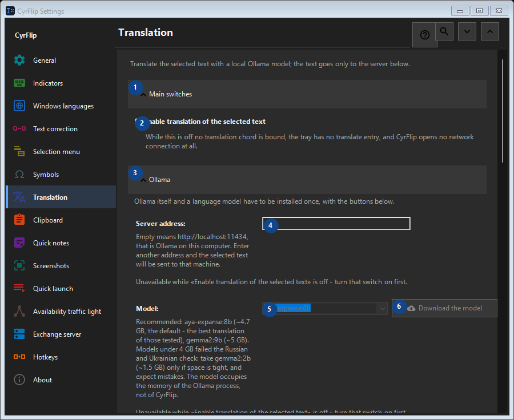Click the CyrFlip heading in the sidebar
Image resolution: width=514 pixels, height=420 pixels.
26,35
